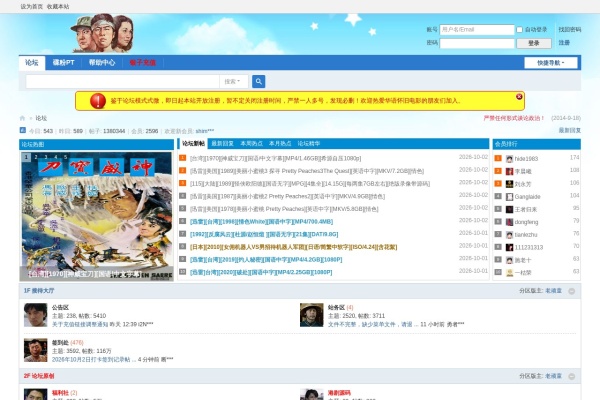Image resolution: width=600 pixels, height=400 pixels.
Task: Open member 一枯荣 profile
Action: (523, 273)
